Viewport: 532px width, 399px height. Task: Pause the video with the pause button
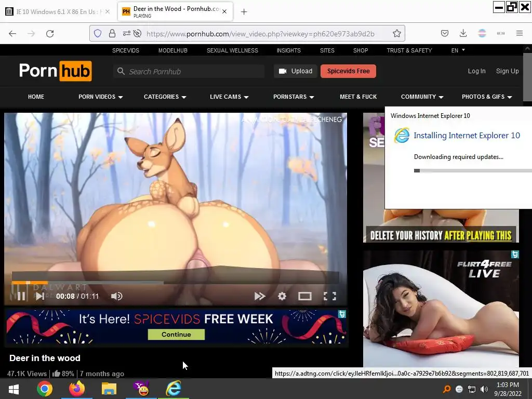[x=21, y=296]
